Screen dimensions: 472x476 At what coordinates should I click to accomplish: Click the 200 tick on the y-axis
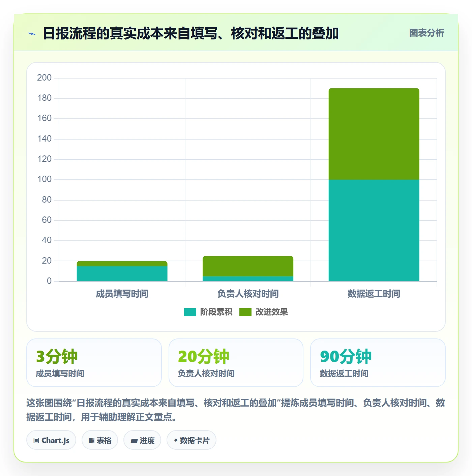(44, 78)
